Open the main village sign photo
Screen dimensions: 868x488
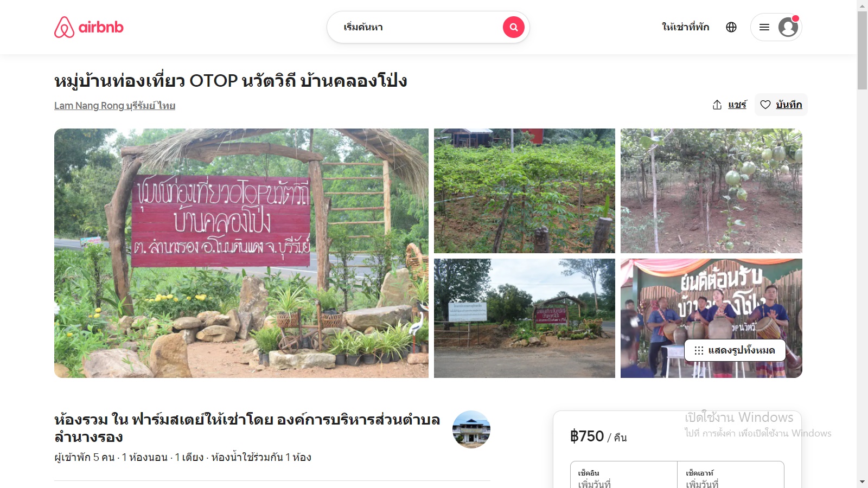click(241, 253)
